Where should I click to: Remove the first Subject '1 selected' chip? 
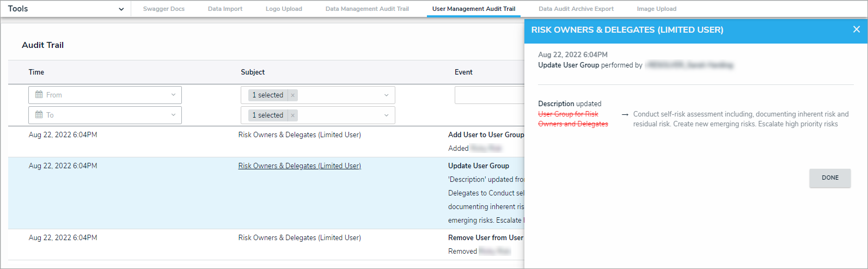pos(293,95)
